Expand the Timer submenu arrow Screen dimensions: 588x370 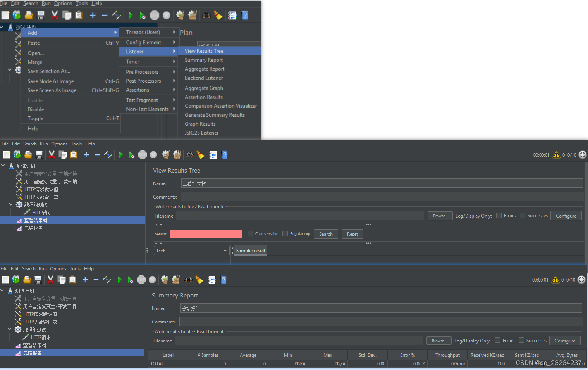point(174,62)
